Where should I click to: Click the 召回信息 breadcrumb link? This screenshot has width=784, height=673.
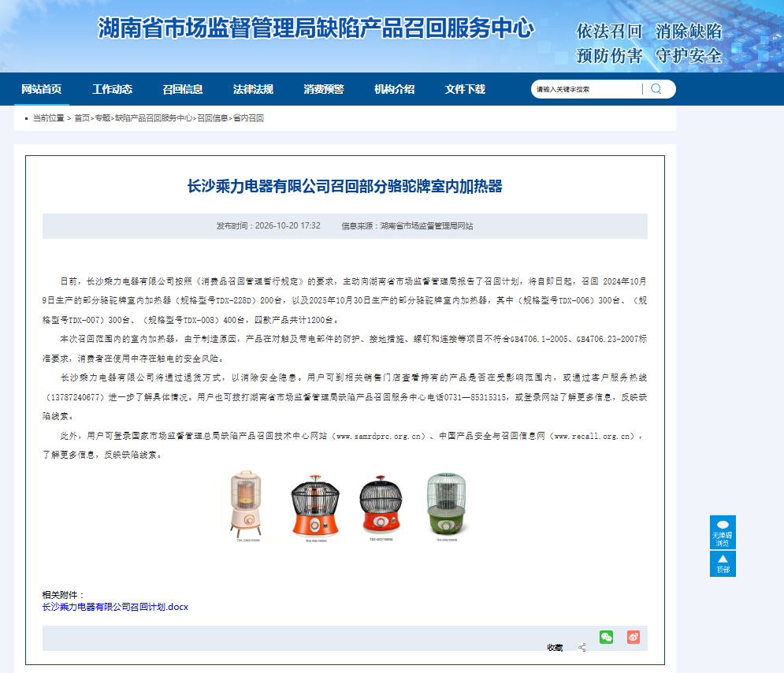(213, 118)
